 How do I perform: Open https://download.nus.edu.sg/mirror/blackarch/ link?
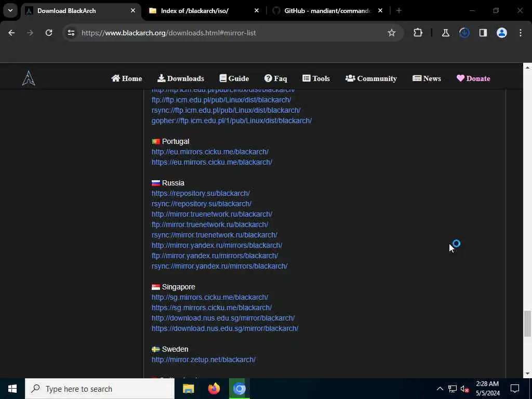[x=225, y=328]
